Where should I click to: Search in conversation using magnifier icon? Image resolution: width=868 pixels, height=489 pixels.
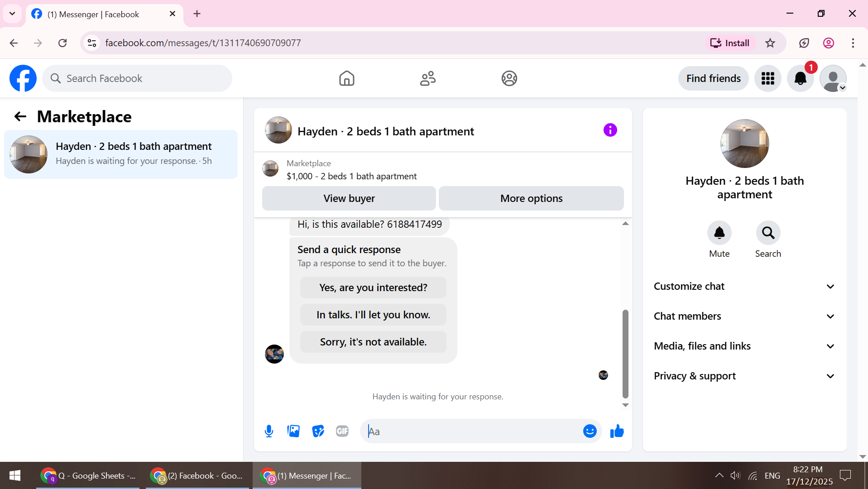[x=768, y=233]
